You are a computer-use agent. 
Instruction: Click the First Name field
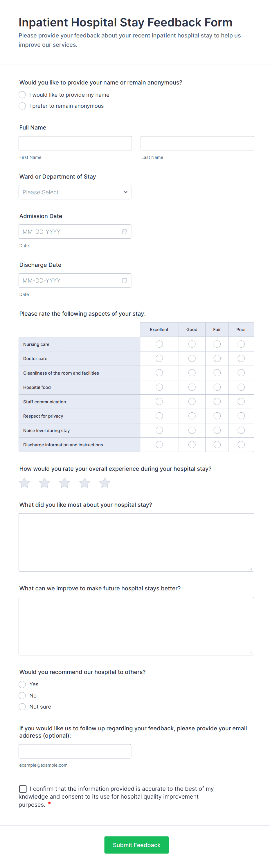pyautogui.click(x=75, y=143)
